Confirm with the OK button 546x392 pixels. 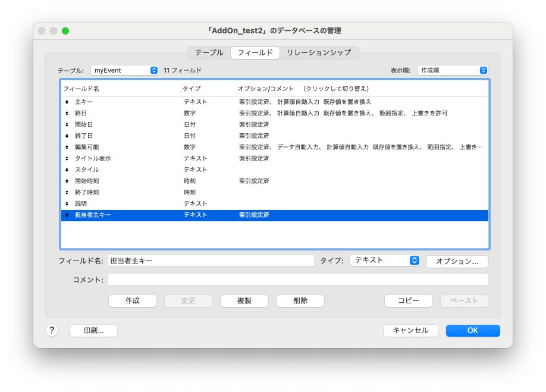473,331
